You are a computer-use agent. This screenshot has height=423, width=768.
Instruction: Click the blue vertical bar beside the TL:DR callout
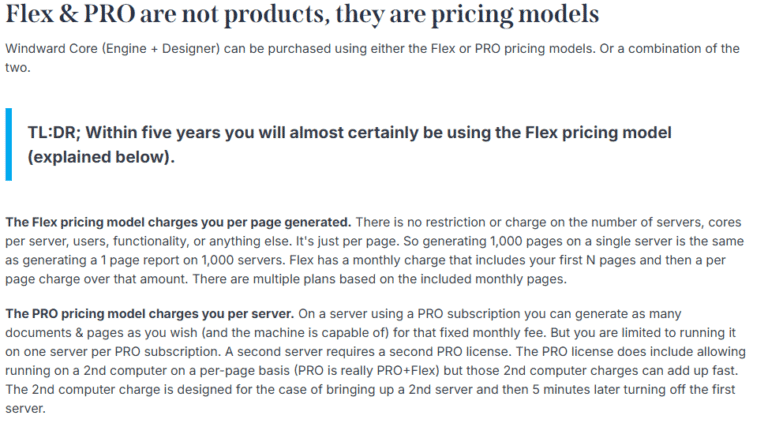click(9, 144)
